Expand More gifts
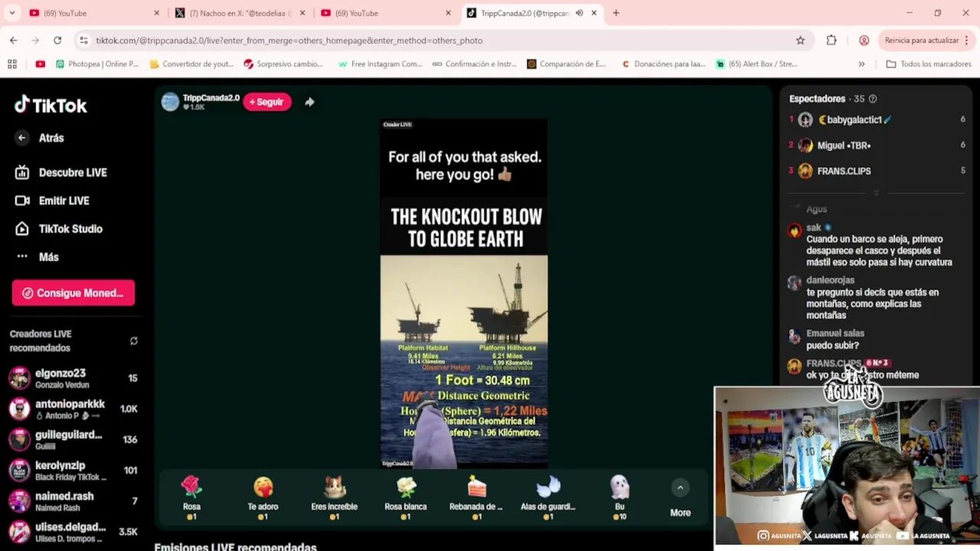Screen dimensions: 980x551 tap(680, 498)
